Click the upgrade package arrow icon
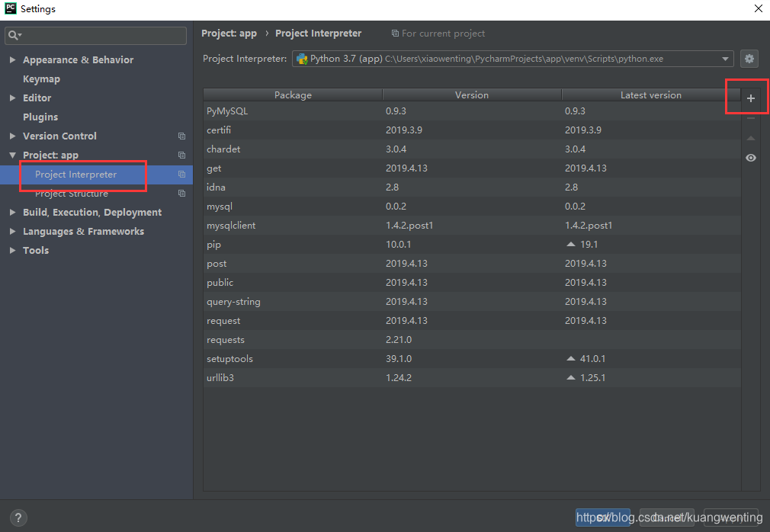770x532 pixels. click(x=751, y=139)
